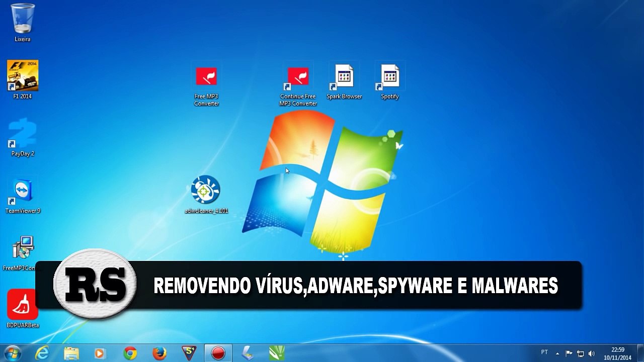Open the PT language indicator

tap(544, 352)
